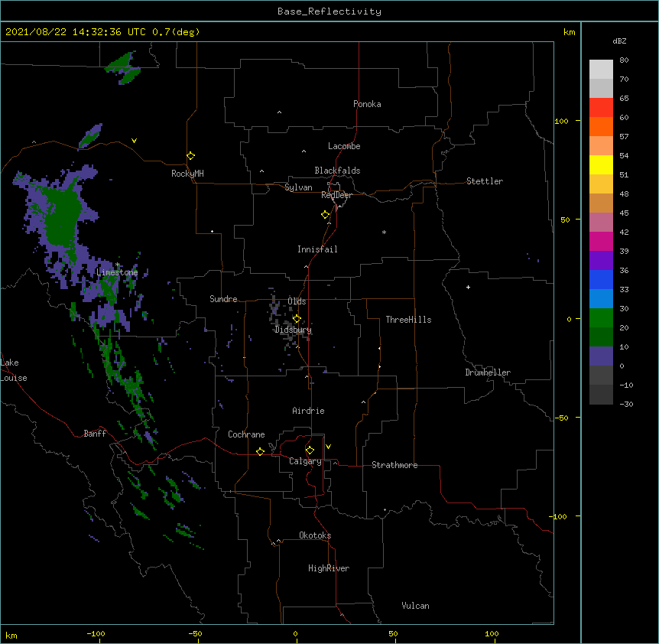Click the Lacombe city label
The height and width of the screenshot is (644, 659).
click(x=344, y=146)
